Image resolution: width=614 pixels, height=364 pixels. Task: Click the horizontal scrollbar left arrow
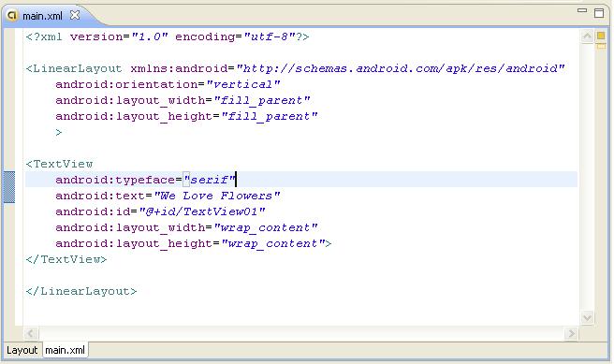point(31,334)
